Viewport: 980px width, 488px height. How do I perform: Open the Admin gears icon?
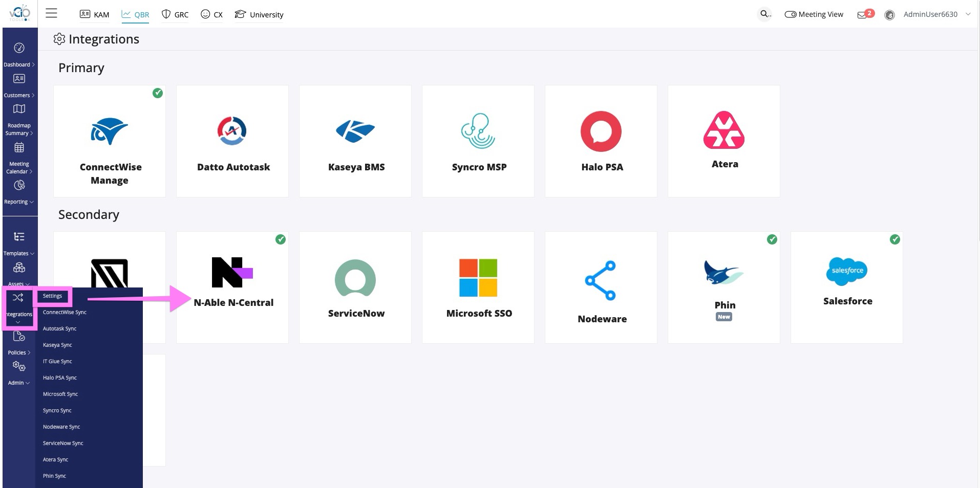coord(19,366)
